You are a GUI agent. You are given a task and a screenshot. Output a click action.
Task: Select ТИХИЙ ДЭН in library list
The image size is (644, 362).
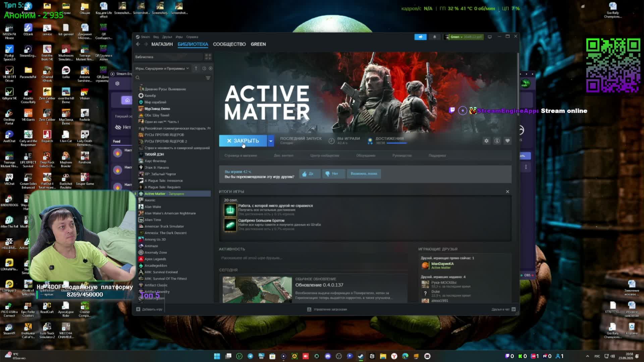coord(174,154)
